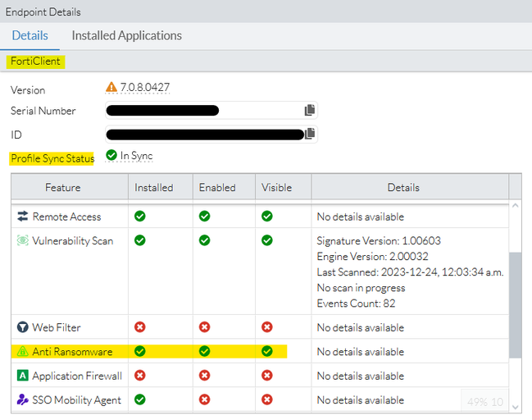Click the green In Sync status icon
This screenshot has height=420, width=532.
pos(111,155)
